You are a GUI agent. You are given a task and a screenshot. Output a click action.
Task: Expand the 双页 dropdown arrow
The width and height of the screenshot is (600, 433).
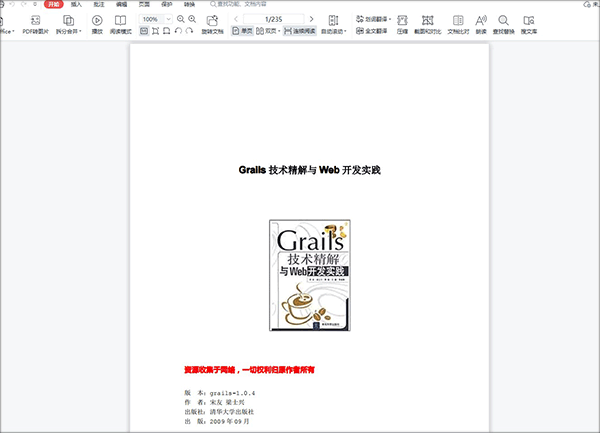point(279,31)
